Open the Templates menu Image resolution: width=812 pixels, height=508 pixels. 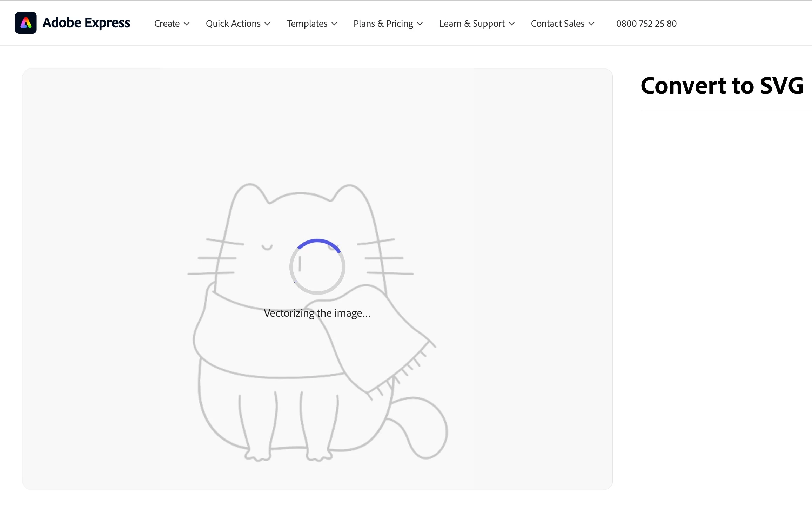click(307, 24)
